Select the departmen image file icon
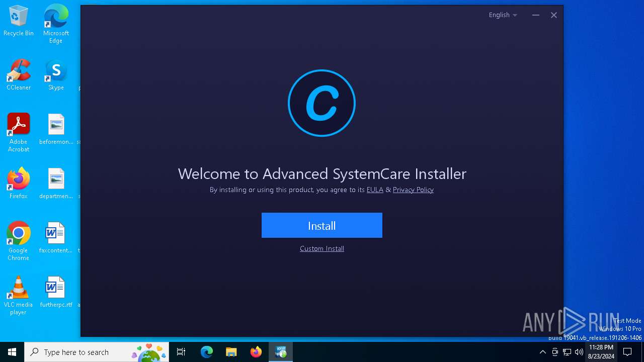 tap(56, 184)
